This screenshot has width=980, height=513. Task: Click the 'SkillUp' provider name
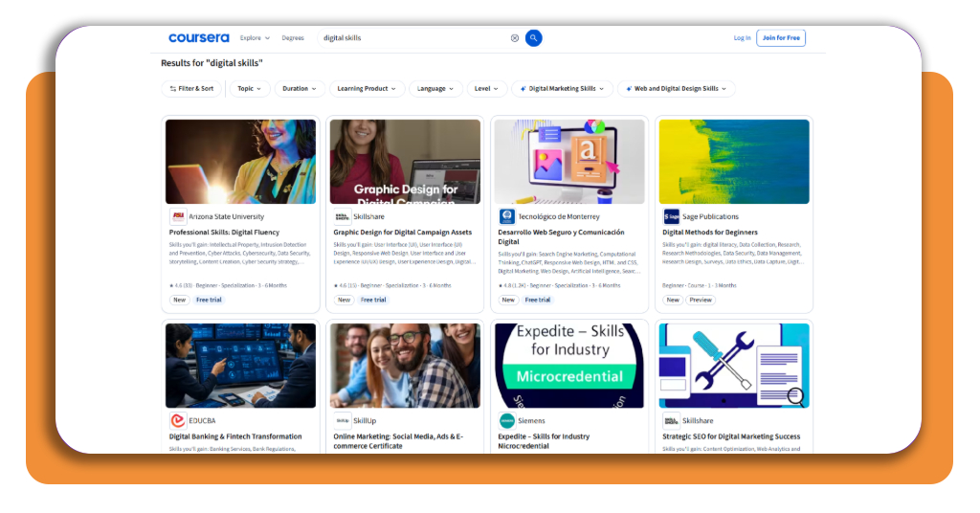pyautogui.click(x=365, y=421)
